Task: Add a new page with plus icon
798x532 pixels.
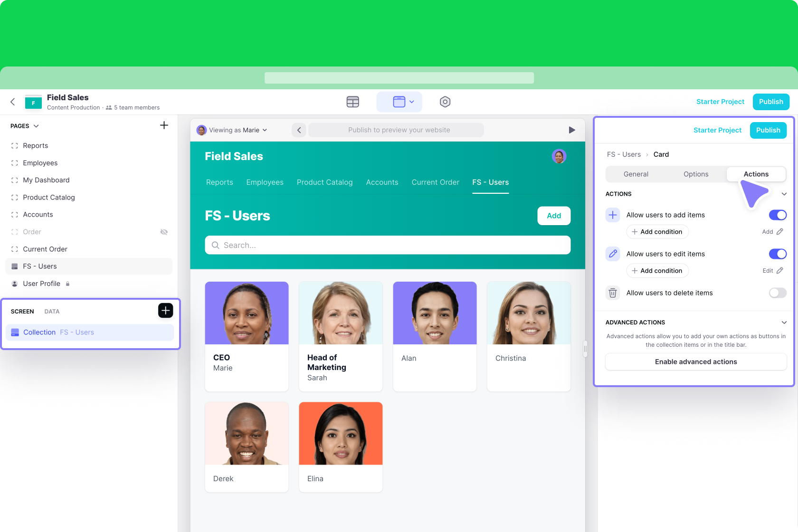Action: tap(164, 125)
